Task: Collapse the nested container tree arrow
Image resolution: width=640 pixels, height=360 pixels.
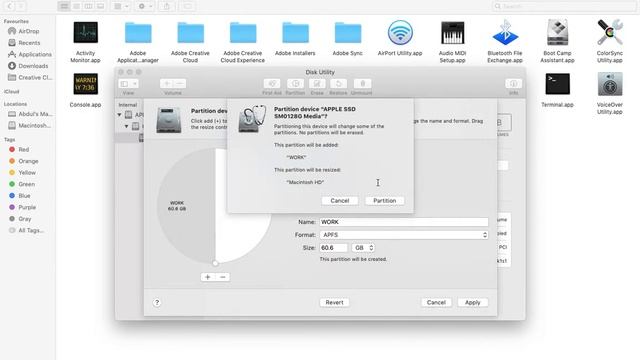Action: (127, 126)
